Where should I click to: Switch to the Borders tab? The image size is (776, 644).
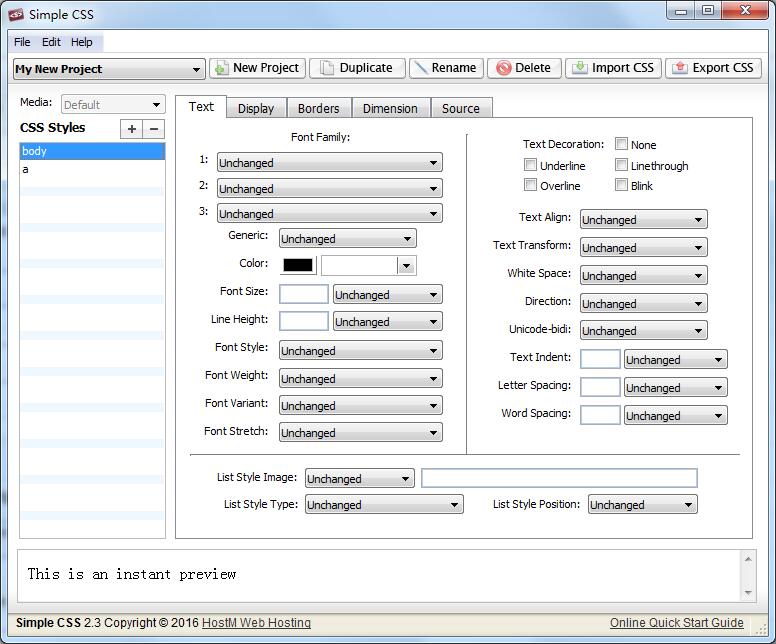point(318,108)
